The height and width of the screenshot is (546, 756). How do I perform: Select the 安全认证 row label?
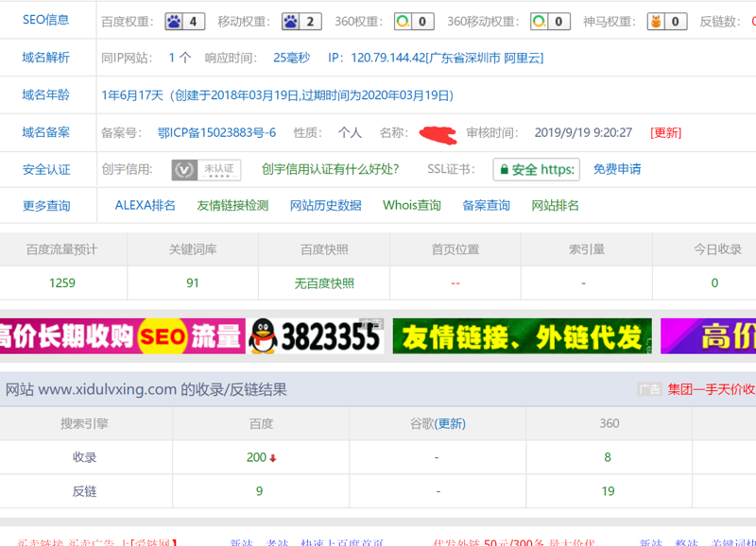[x=46, y=170]
